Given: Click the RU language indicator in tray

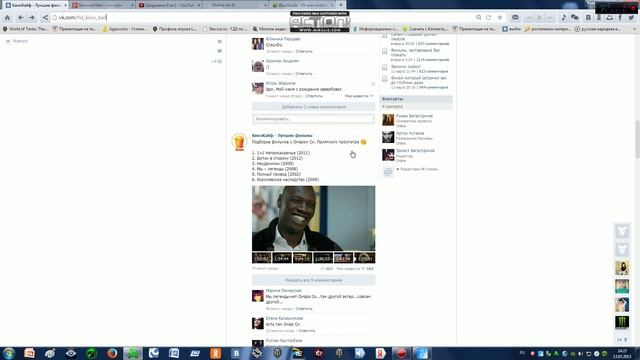Looking at the screenshot, I should 522,353.
